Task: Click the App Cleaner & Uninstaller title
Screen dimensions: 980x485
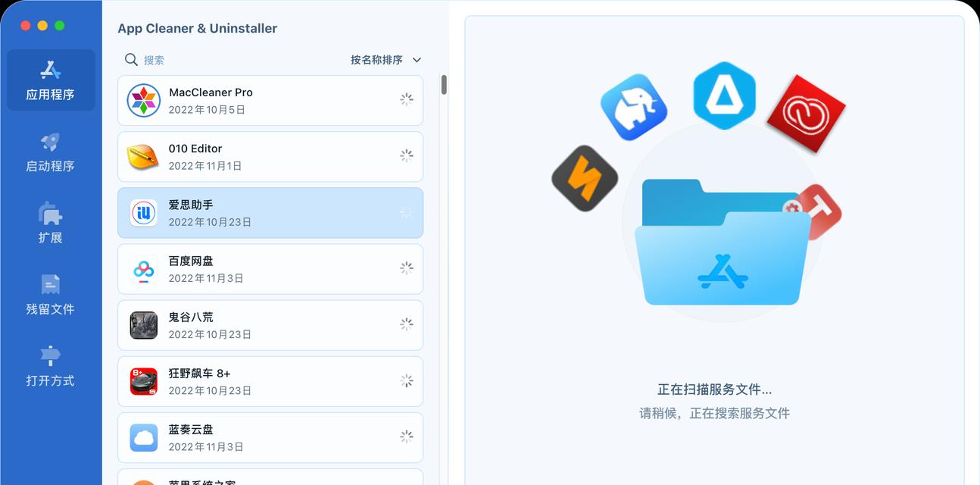Action: pyautogui.click(x=198, y=29)
